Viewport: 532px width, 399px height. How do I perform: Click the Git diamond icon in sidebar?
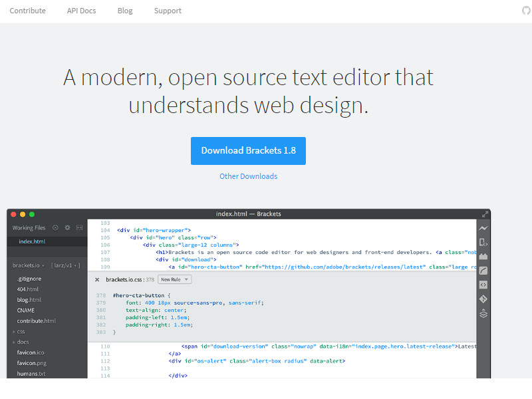(x=483, y=299)
